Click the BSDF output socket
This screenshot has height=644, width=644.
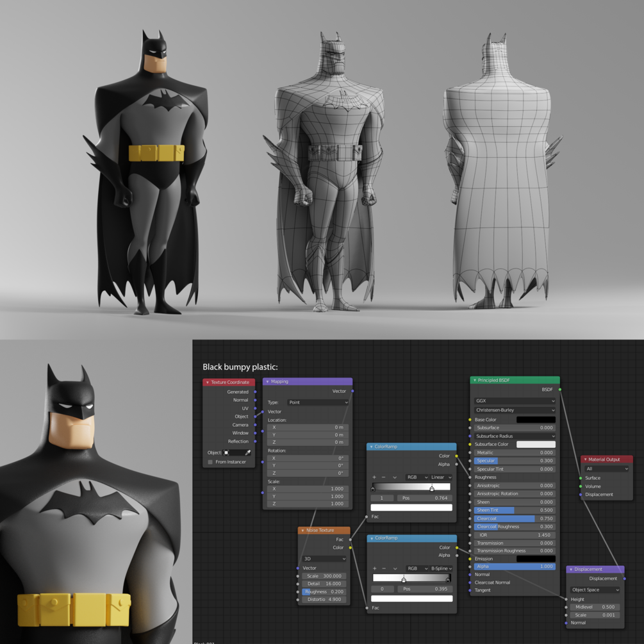560,390
